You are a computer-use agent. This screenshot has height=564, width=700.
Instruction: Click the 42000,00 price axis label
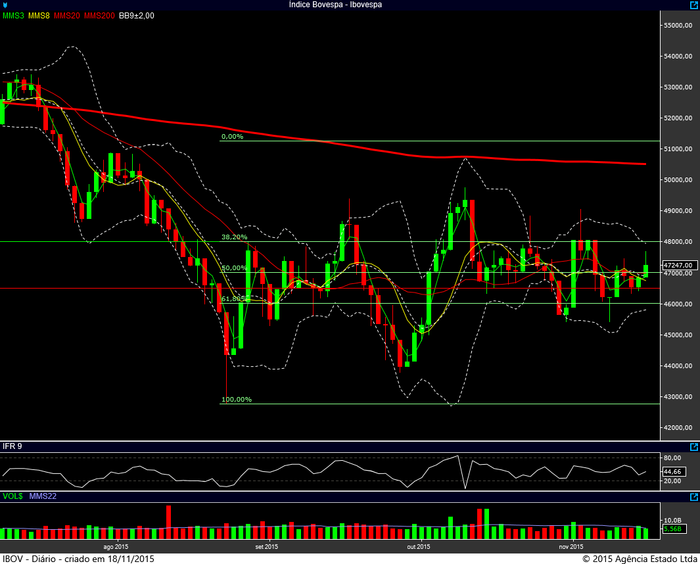pos(678,427)
